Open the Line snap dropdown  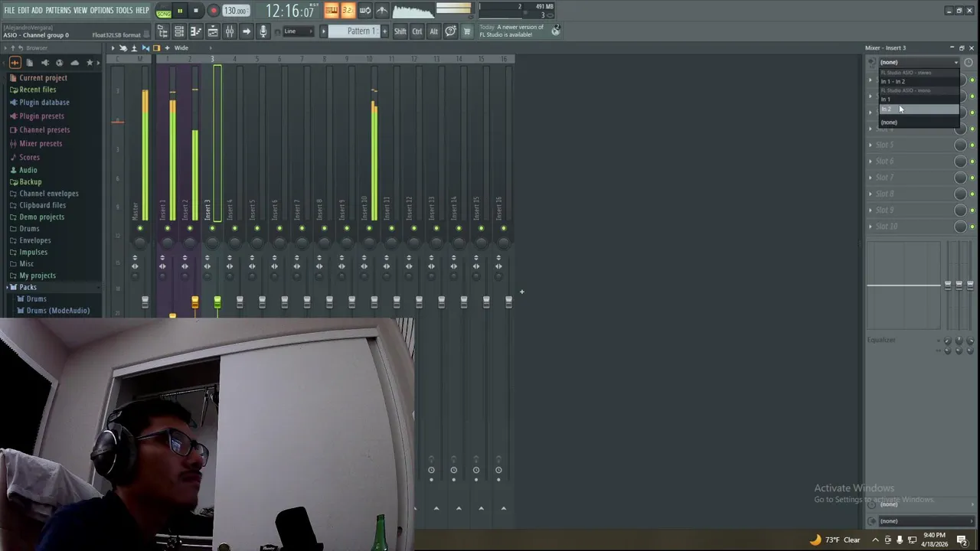pos(298,31)
